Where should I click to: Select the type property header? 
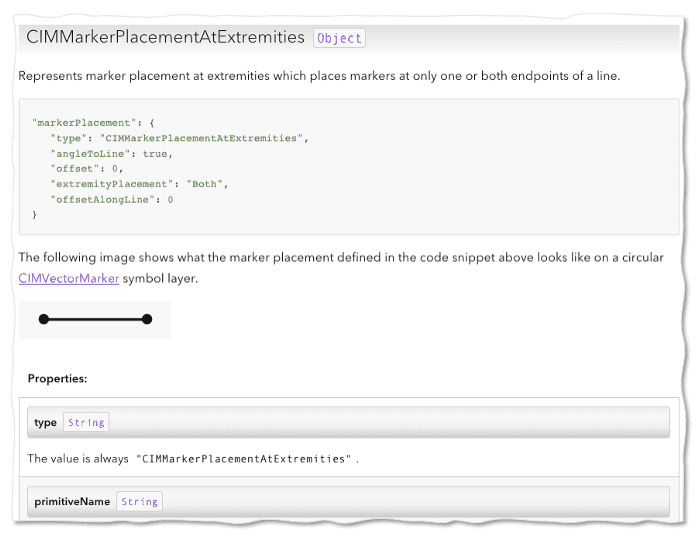click(45, 422)
